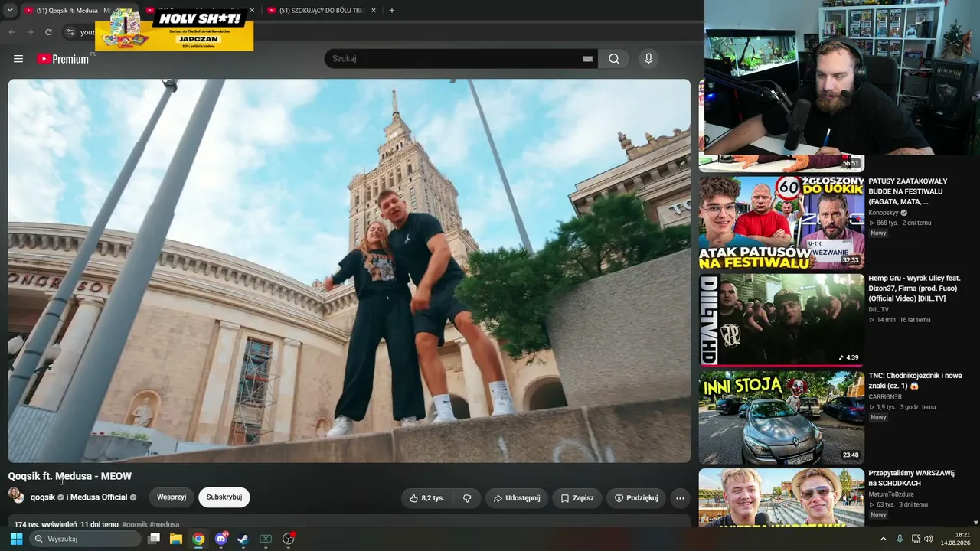
Task: Close the SZOKUJĄCY DO BÓLU tab
Action: (x=374, y=10)
